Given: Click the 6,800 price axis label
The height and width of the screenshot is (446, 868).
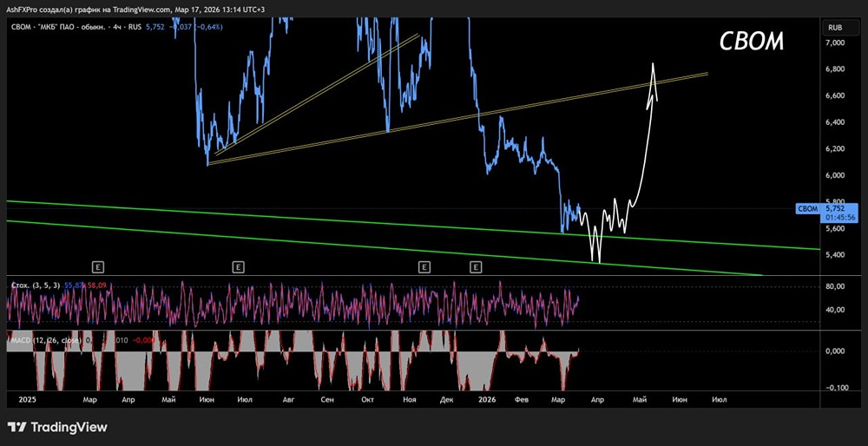Looking at the screenshot, I should [x=834, y=69].
